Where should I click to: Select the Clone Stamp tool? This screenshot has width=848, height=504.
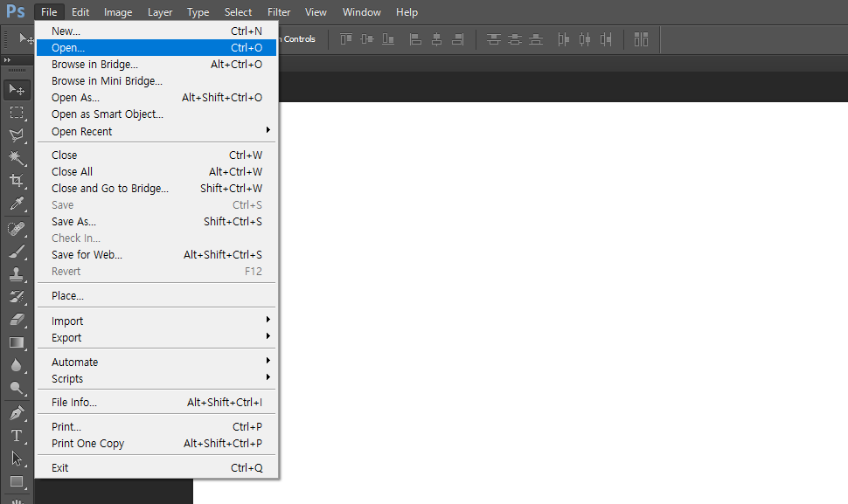coord(17,274)
